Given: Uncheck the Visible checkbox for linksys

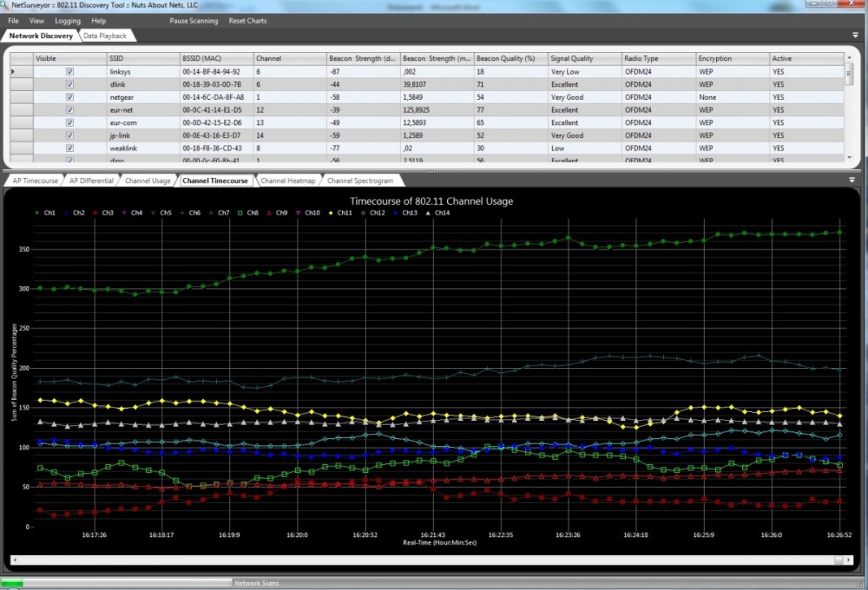Looking at the screenshot, I should point(69,71).
